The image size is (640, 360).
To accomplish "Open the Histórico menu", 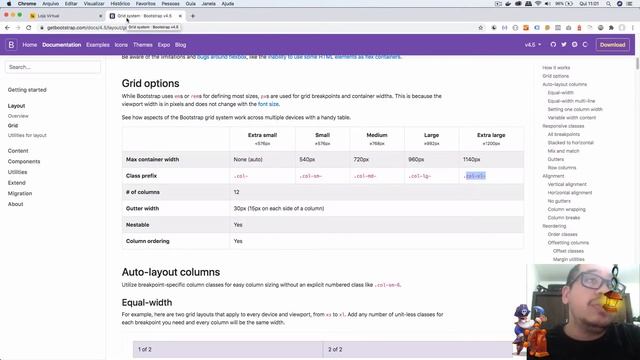I will [120, 4].
